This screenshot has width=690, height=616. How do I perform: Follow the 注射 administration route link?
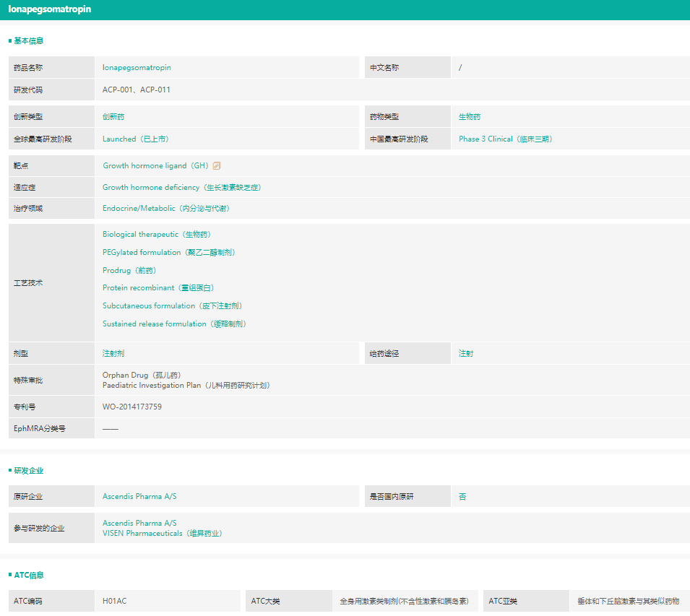tap(466, 353)
